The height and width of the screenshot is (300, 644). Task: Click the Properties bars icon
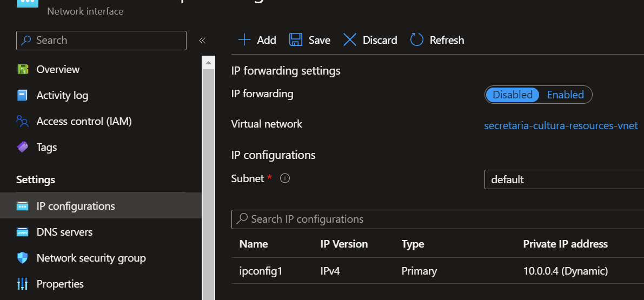click(x=22, y=284)
